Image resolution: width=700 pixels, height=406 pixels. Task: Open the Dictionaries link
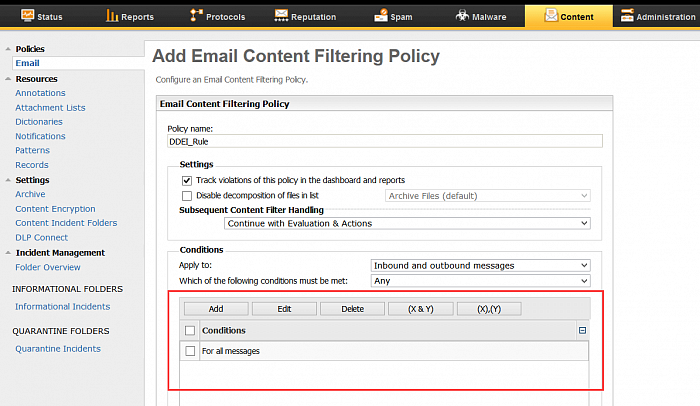click(x=39, y=121)
